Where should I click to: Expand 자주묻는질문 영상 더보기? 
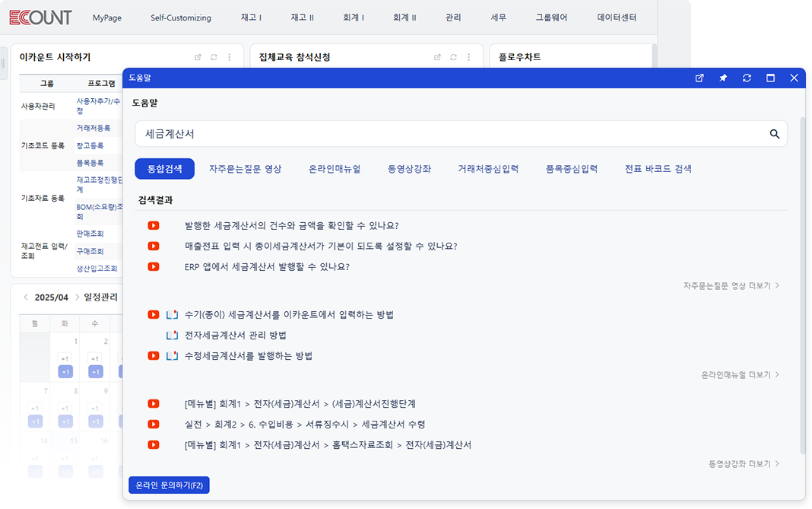(x=731, y=286)
